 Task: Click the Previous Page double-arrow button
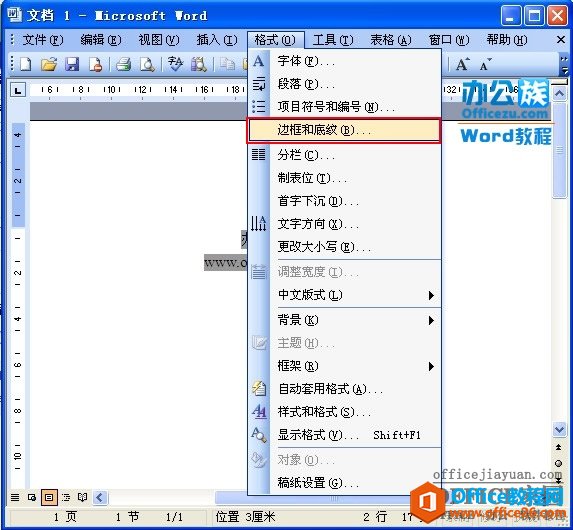558,447
